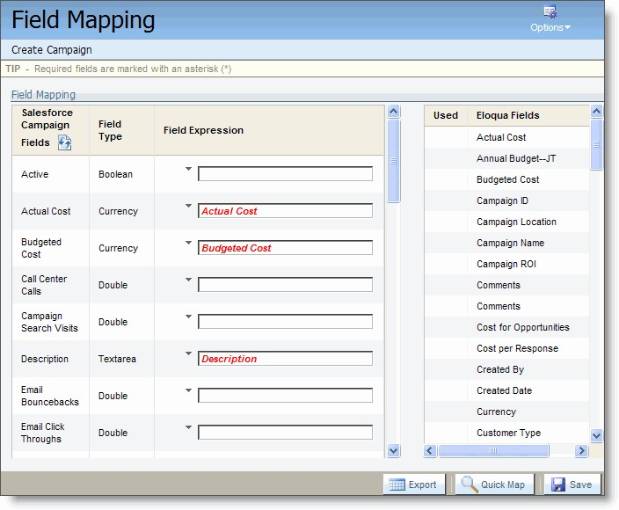Click Textarea type in Description row
The image size is (619, 510).
coord(117,359)
